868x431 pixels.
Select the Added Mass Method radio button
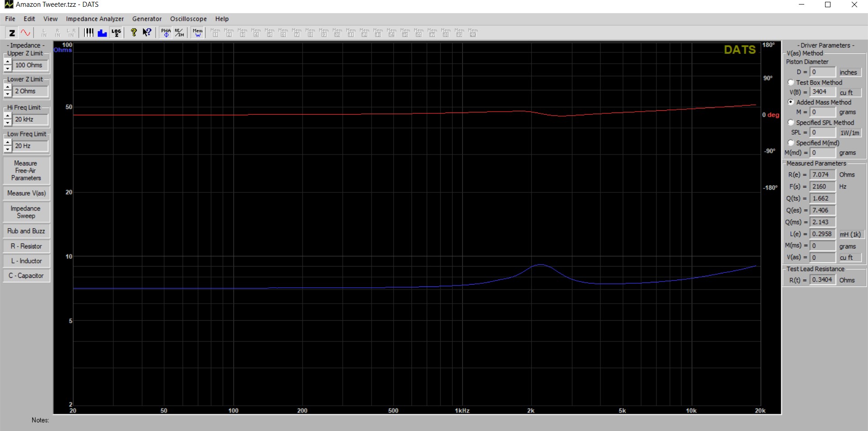click(791, 102)
